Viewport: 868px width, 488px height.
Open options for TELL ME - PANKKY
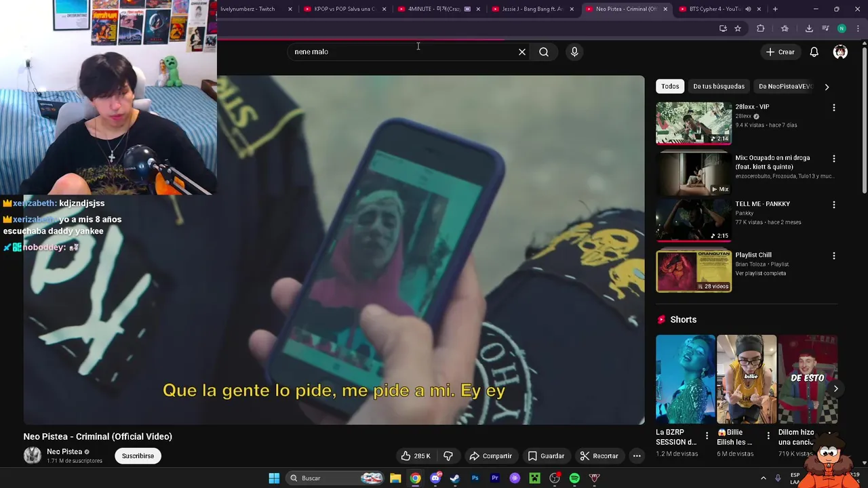click(834, 205)
